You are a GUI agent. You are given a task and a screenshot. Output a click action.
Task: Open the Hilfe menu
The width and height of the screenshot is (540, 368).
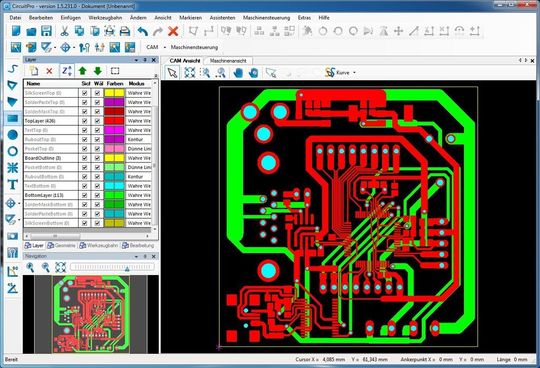click(324, 18)
